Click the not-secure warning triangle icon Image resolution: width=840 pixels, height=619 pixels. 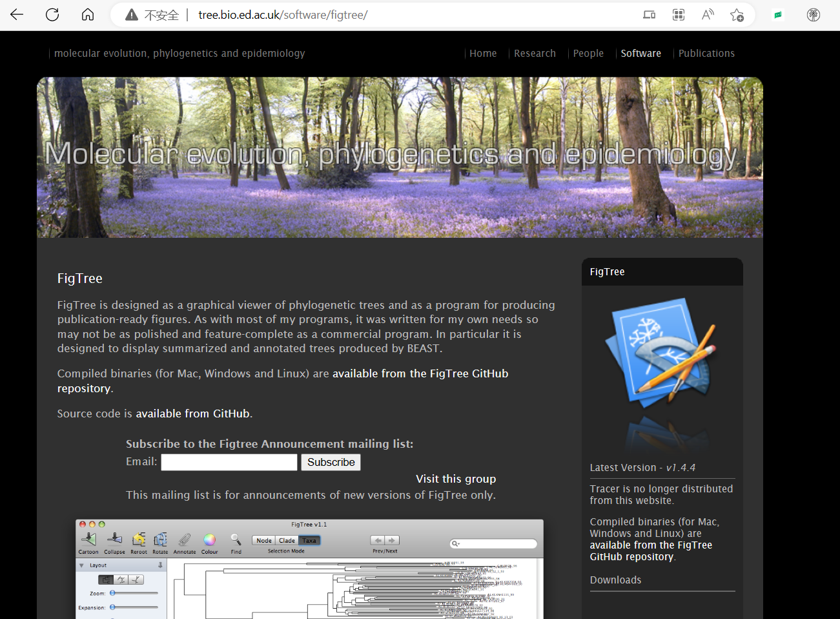click(x=132, y=15)
